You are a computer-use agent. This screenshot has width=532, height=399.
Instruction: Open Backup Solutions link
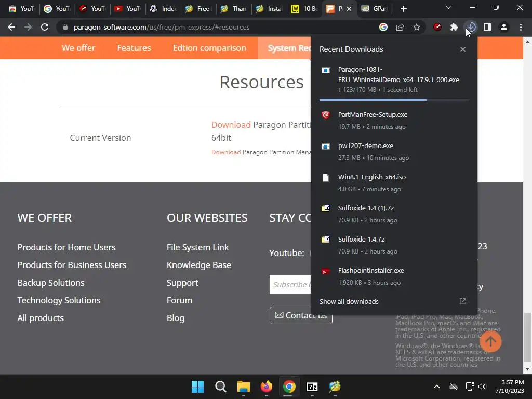pos(51,283)
